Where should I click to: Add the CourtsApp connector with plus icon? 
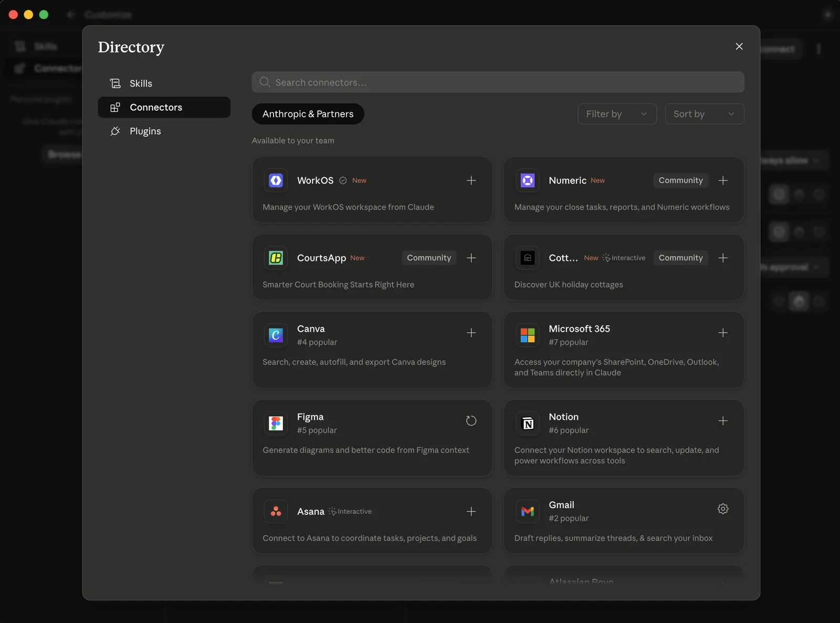coord(471,258)
